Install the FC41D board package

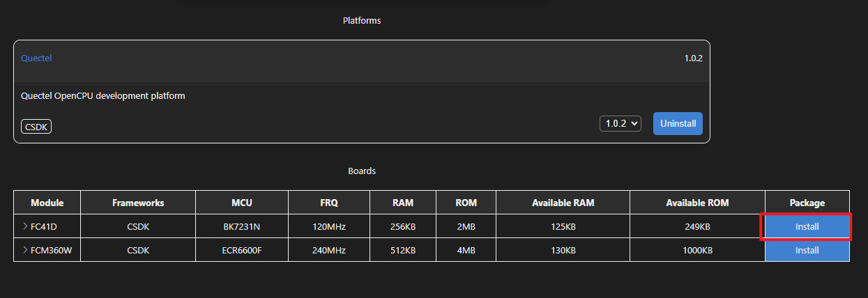807,227
